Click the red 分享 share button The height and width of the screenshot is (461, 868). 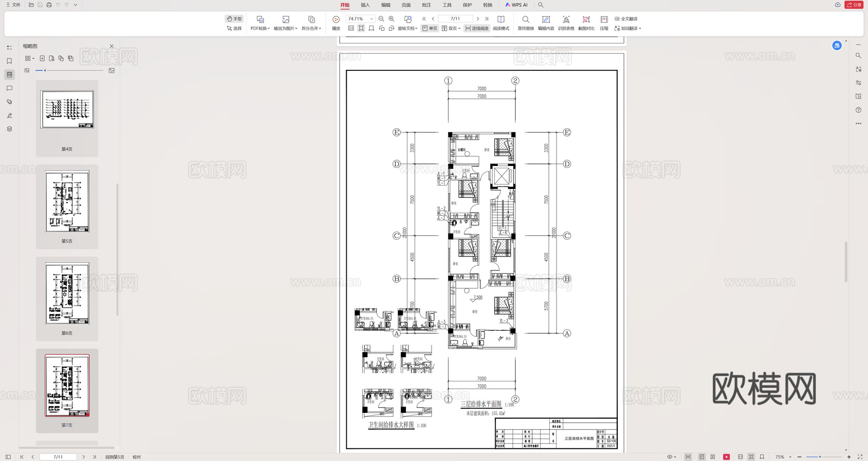click(x=854, y=5)
